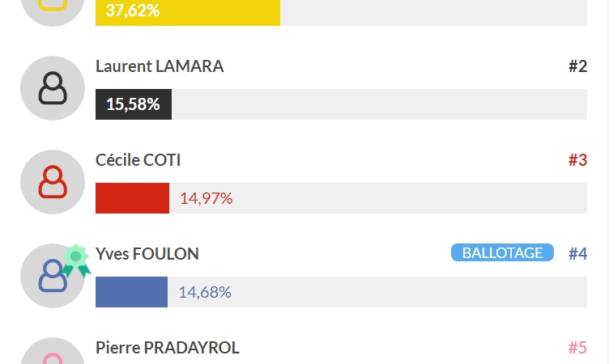This screenshot has width=609, height=364.
Task: Click the #2 rank label
Action: click(x=577, y=66)
